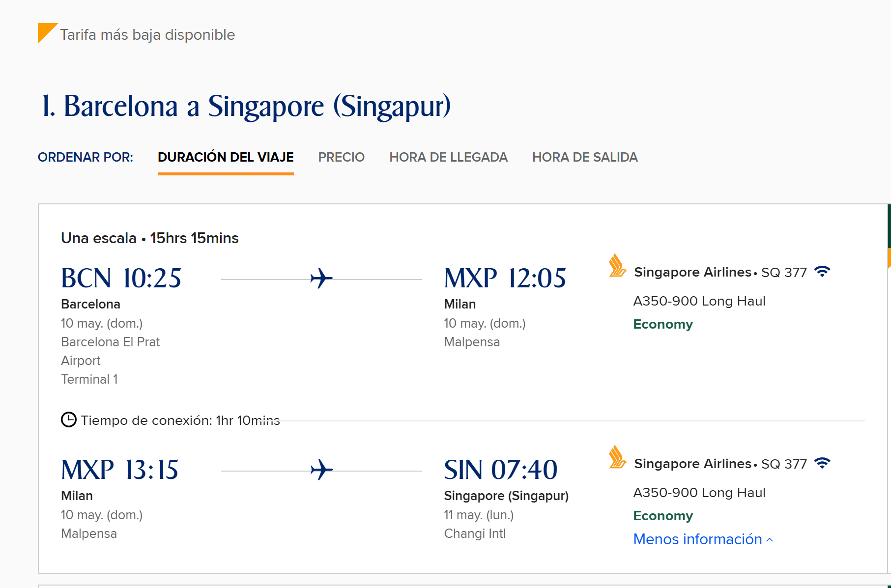The image size is (891, 588).
Task: Click the Singapore (Singapur) arrival city name
Action: (x=506, y=496)
